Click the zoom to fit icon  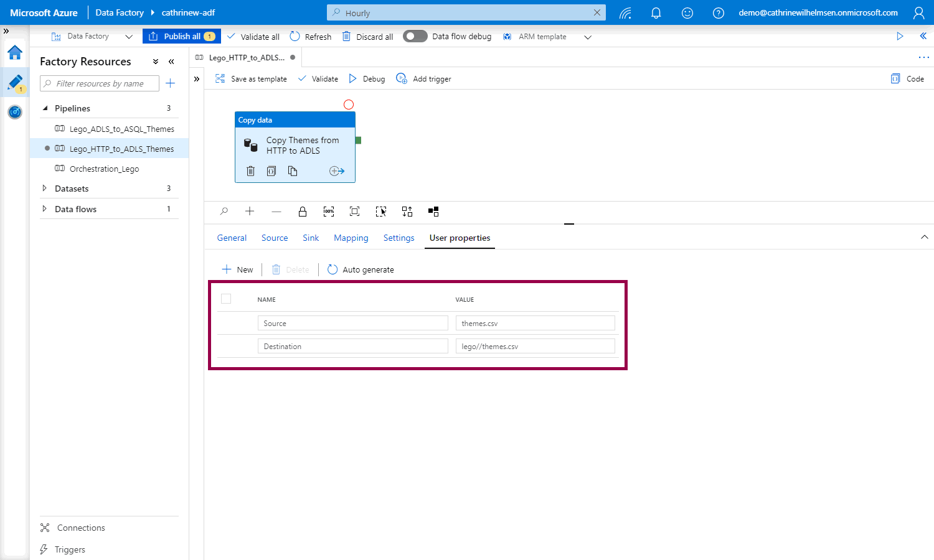pos(354,212)
